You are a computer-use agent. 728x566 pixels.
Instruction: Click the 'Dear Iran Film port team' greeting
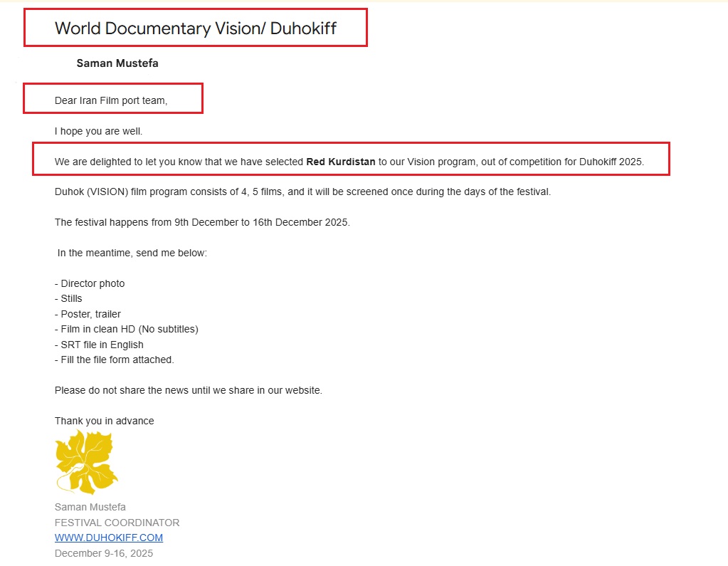[x=111, y=100]
